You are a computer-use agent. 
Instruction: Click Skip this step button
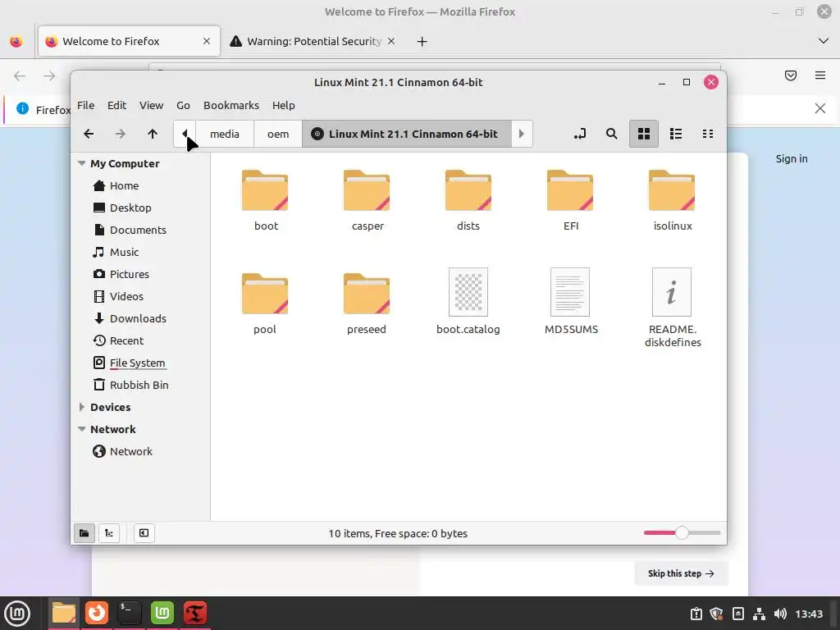coord(681,573)
